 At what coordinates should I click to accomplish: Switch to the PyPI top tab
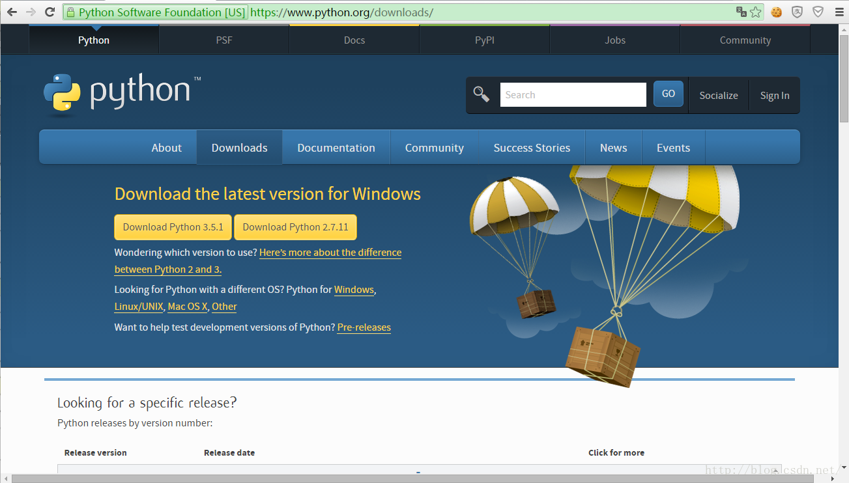(485, 40)
